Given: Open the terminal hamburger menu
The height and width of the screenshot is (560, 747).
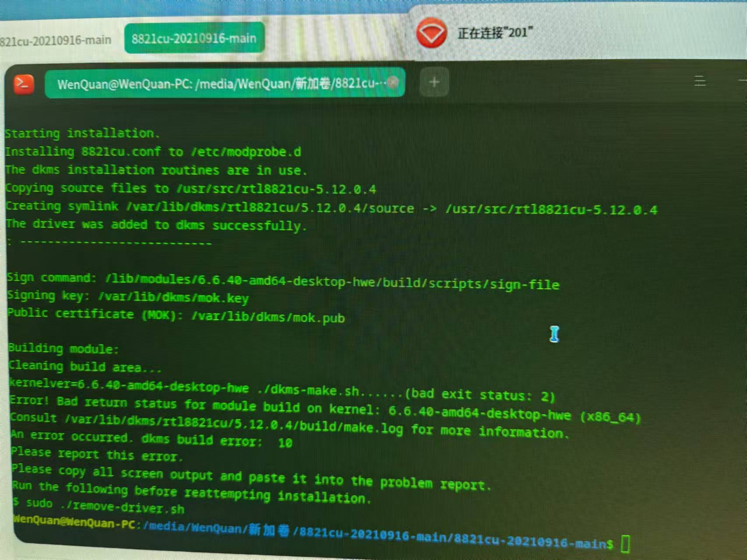Looking at the screenshot, I should click(x=700, y=81).
